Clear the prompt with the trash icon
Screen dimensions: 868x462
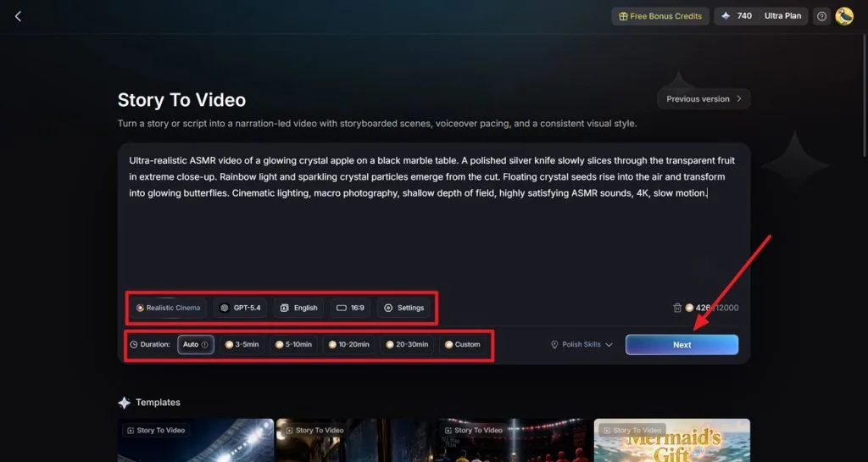pos(677,308)
